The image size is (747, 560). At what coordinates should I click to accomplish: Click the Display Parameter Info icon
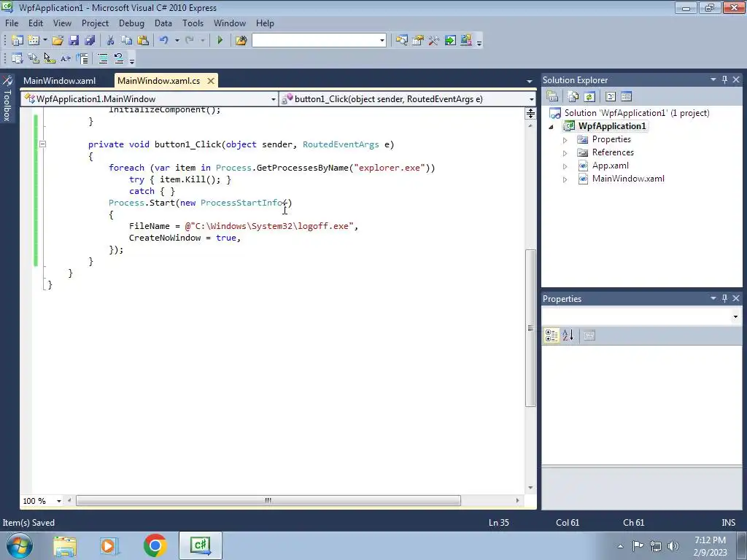34,58
